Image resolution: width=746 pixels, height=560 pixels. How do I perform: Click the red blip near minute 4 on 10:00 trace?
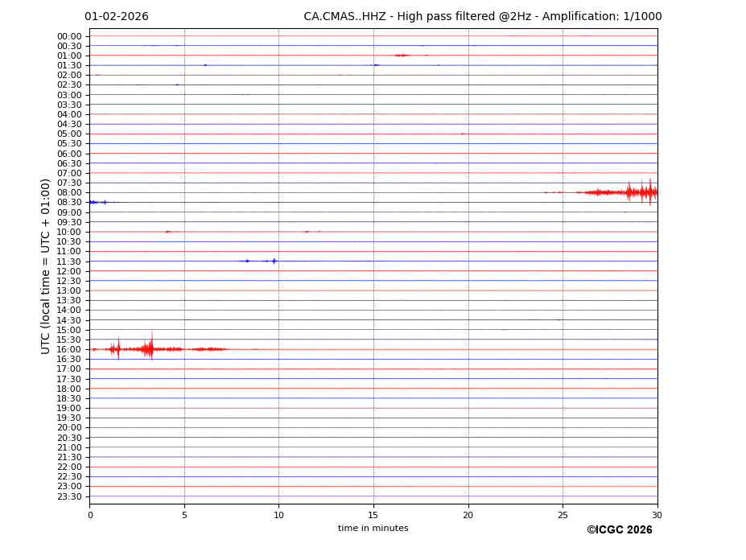[x=168, y=232]
